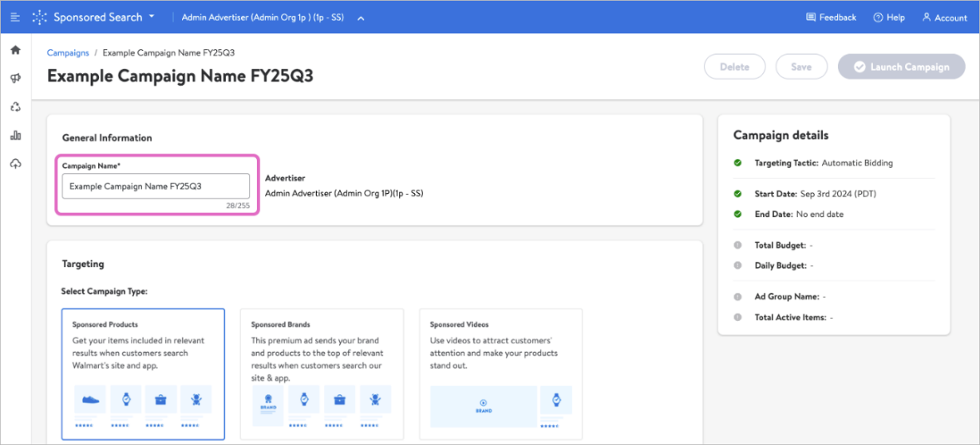Click the Save button

(x=801, y=67)
